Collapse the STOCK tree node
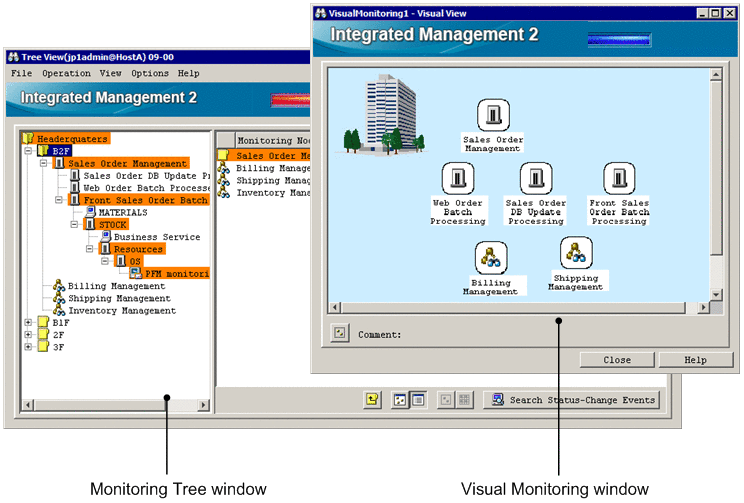Screen dimensions: 744x503 75,225
